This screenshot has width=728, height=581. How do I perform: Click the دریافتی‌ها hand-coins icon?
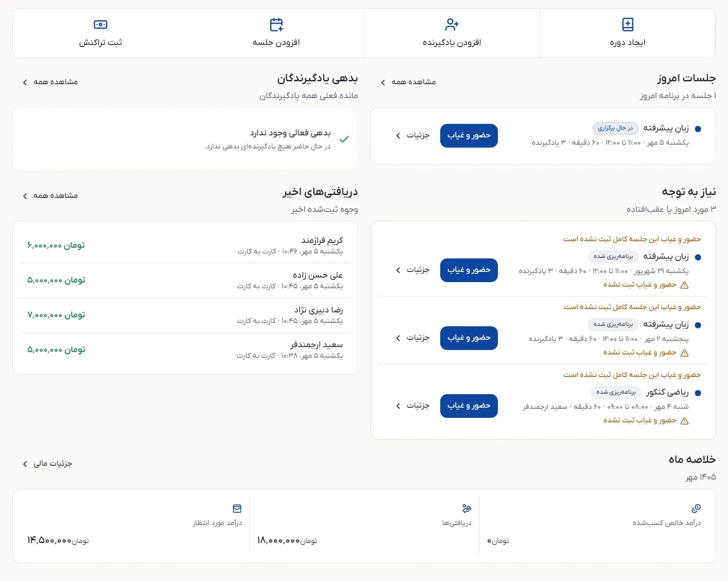[466, 508]
